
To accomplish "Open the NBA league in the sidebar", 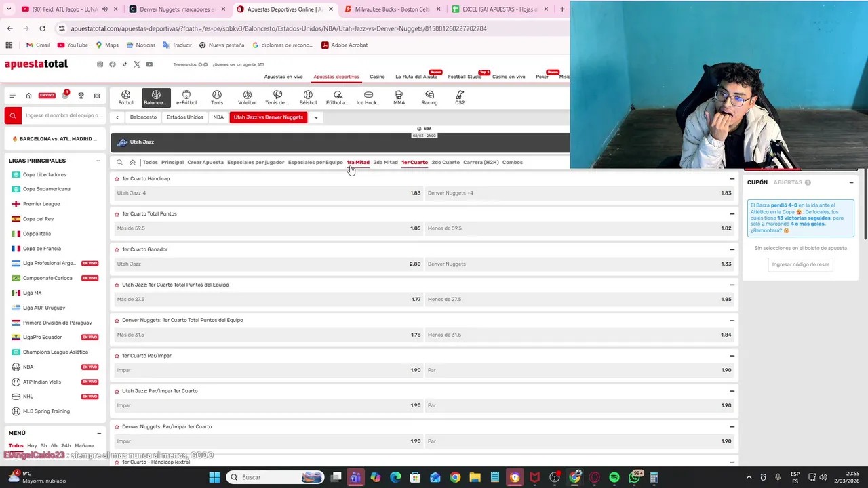I will click(28, 367).
